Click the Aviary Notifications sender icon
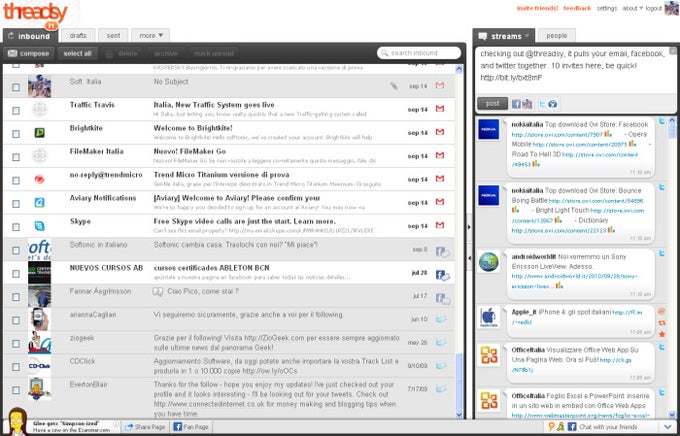 pyautogui.click(x=39, y=202)
